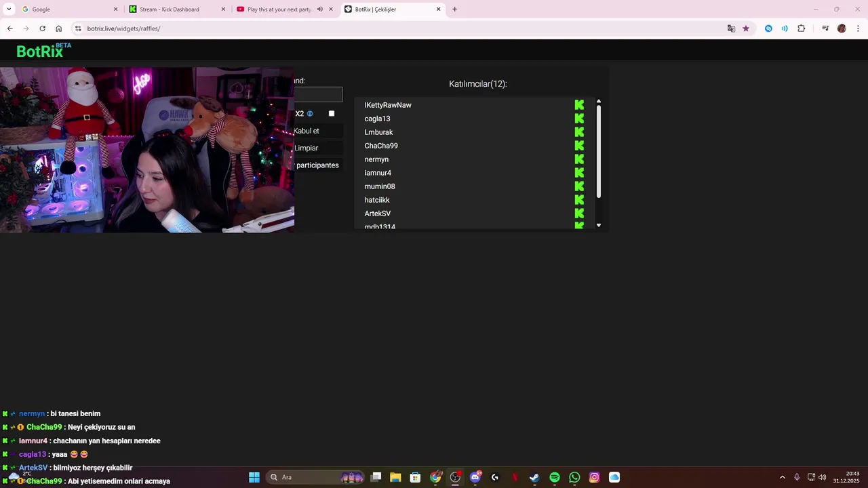The image size is (868, 488).
Task: Click the participants list scroll-up arrow
Action: 599,102
